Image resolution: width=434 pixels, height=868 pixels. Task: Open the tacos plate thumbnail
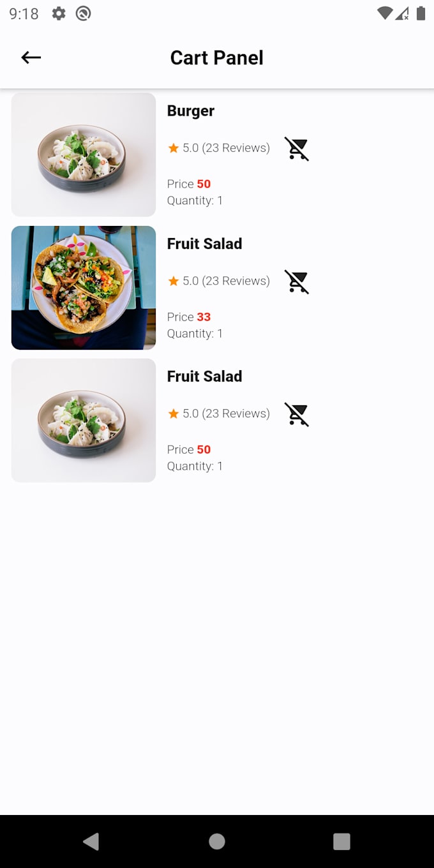[84, 288]
